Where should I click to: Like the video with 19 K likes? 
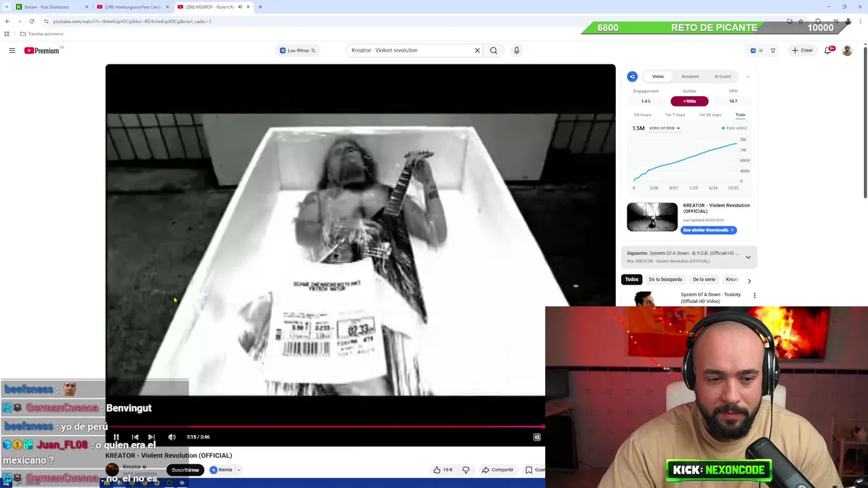click(443, 470)
